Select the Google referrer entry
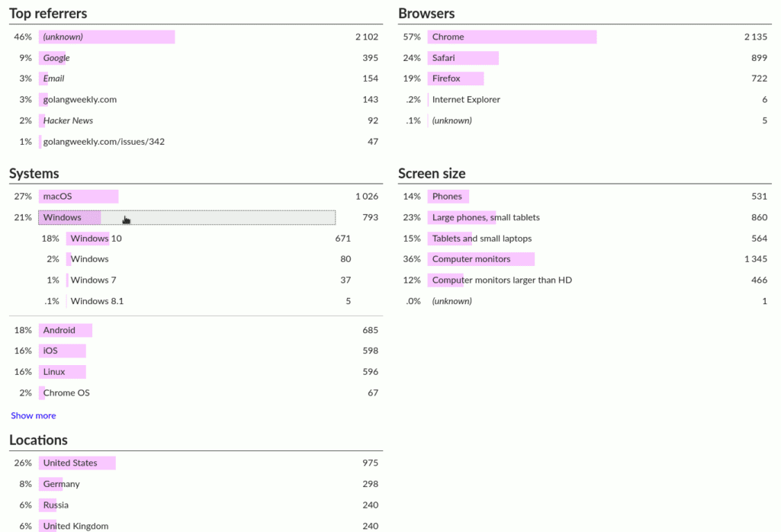Viewport: 781px width, 532px height. [x=55, y=57]
